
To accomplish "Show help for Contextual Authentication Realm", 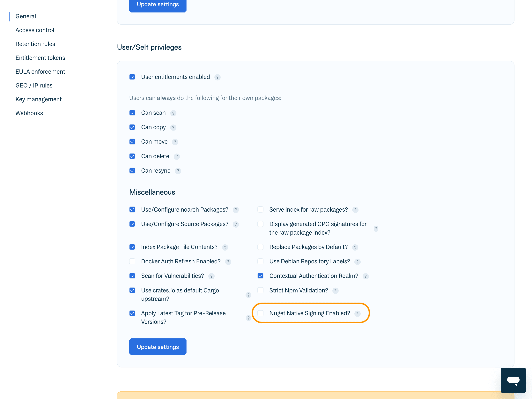I will pos(365,276).
